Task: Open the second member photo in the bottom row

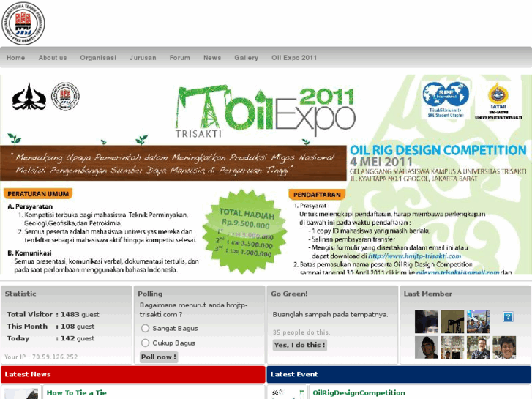Action: (x=452, y=347)
